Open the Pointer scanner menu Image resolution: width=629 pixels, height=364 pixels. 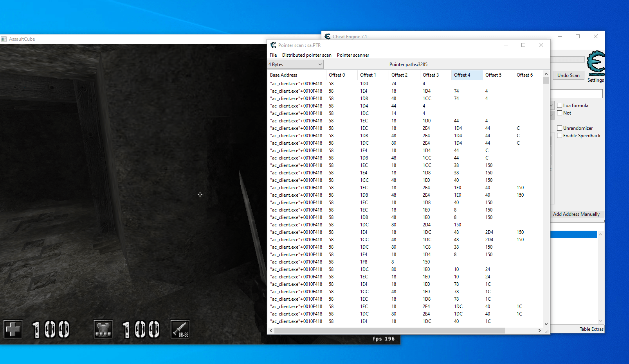pos(353,55)
